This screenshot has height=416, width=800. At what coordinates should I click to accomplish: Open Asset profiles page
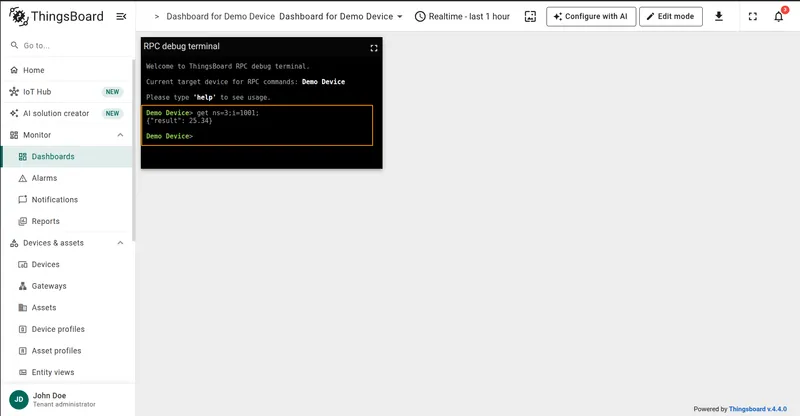[x=67, y=351]
